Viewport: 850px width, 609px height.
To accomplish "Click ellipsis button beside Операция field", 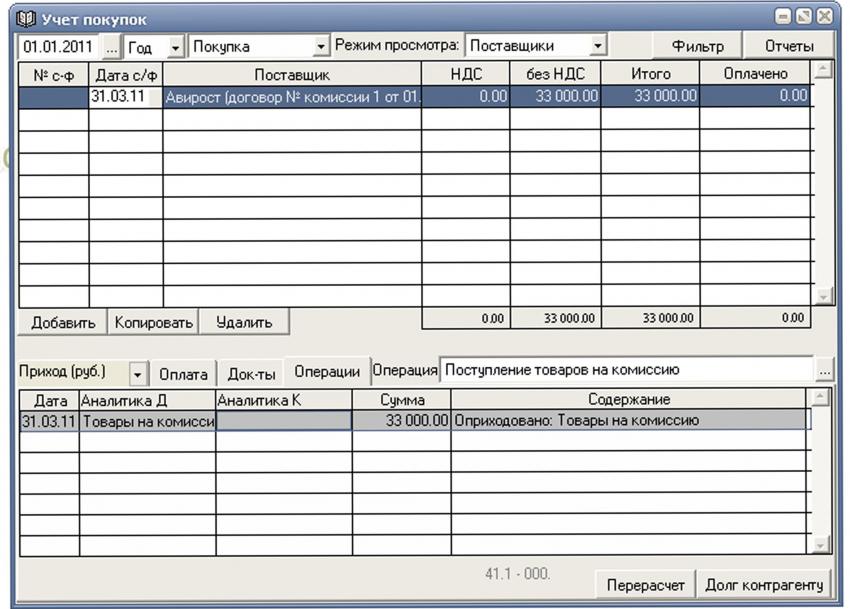I will (824, 371).
